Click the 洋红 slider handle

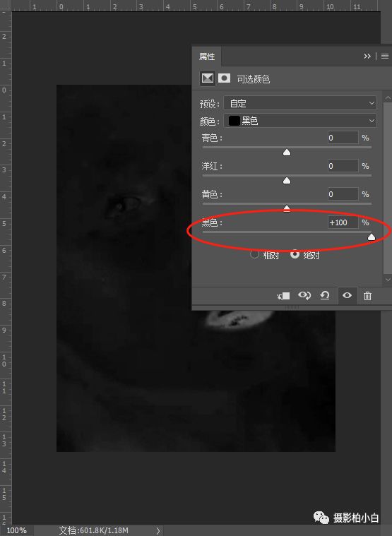coord(287,180)
